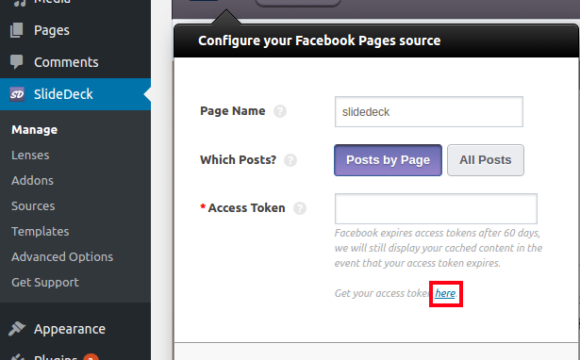Open help icon beside Access Token
580x360 pixels.
coord(300,208)
